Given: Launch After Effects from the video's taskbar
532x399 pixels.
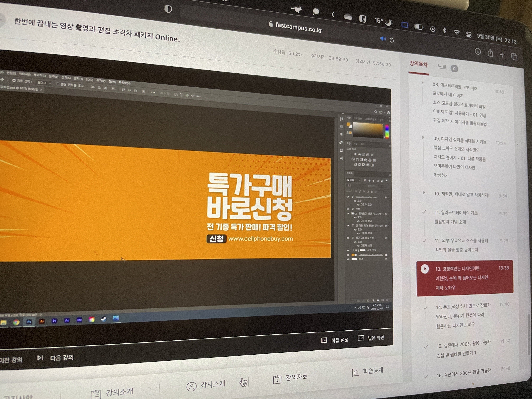Looking at the screenshot, I should click(x=67, y=320).
